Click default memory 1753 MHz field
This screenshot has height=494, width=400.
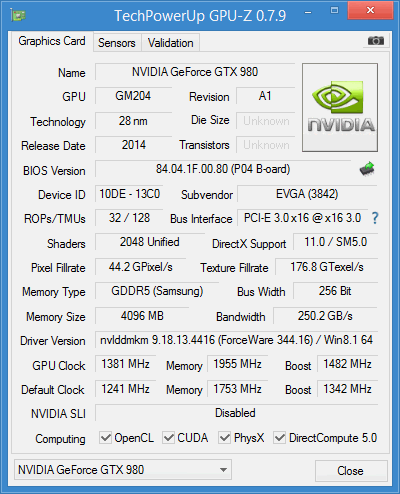pos(237,389)
